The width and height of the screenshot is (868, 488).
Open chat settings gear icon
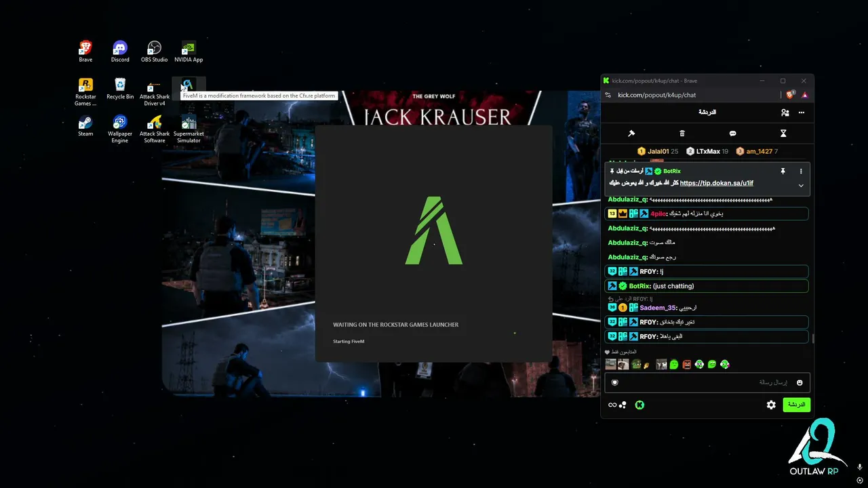pyautogui.click(x=771, y=405)
